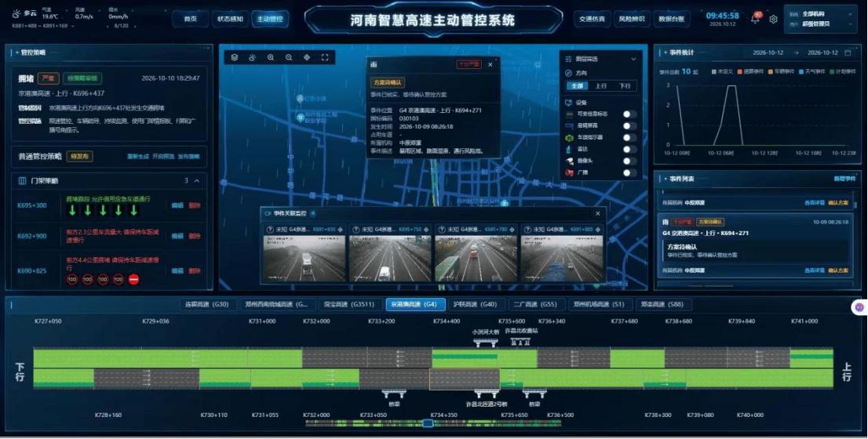Screen dimensions: 868x439
Task: Click 新增事件 in 事件列表
Action: coord(844,179)
